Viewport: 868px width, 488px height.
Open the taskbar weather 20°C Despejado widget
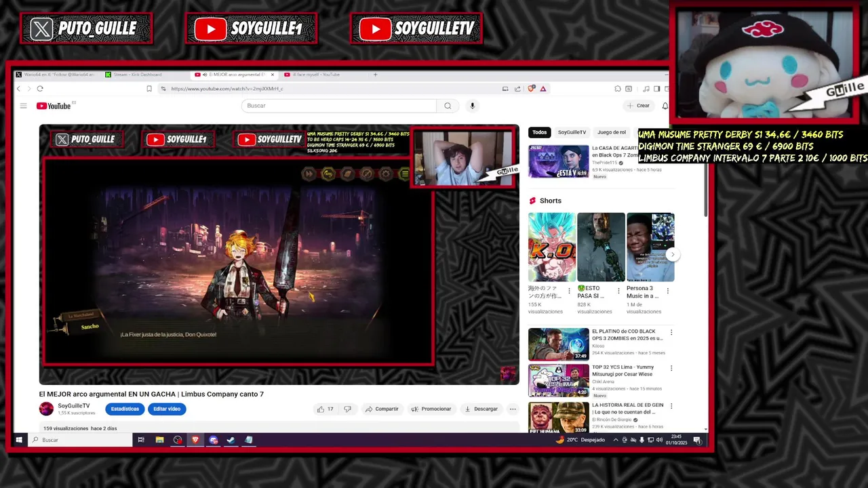tap(580, 440)
